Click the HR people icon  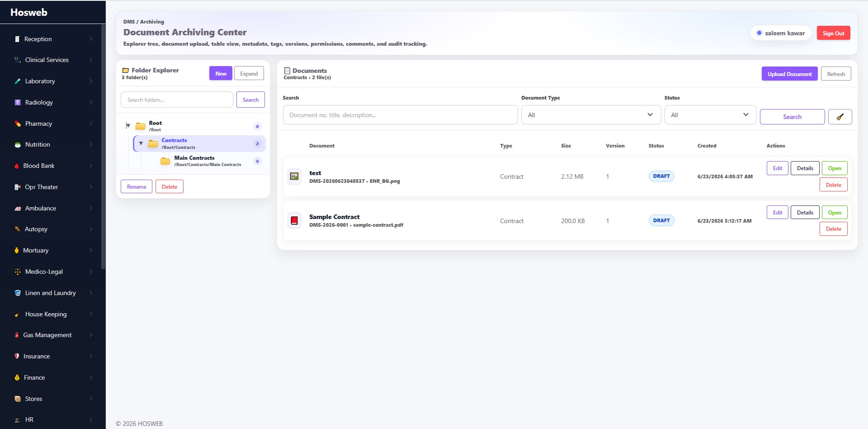[x=18, y=419]
